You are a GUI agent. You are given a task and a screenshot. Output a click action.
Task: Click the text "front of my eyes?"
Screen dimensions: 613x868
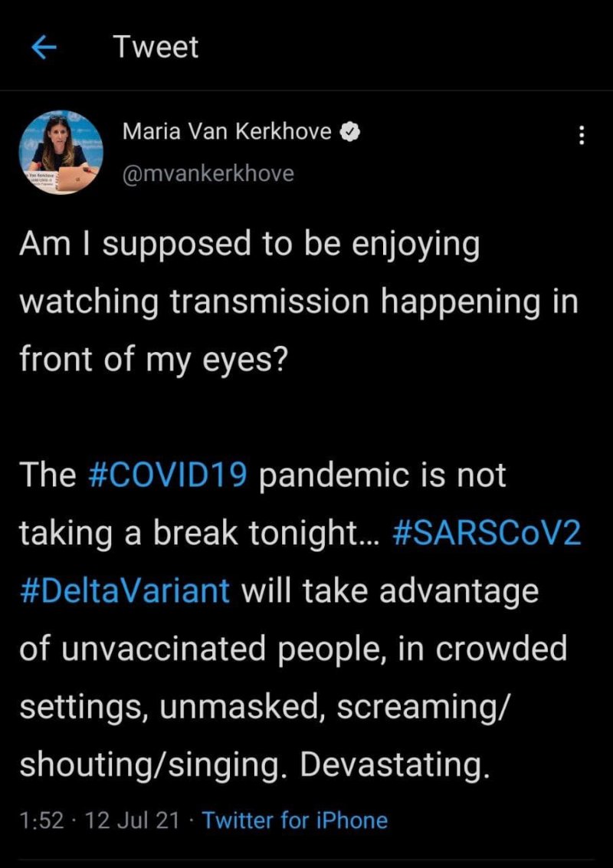(x=153, y=360)
